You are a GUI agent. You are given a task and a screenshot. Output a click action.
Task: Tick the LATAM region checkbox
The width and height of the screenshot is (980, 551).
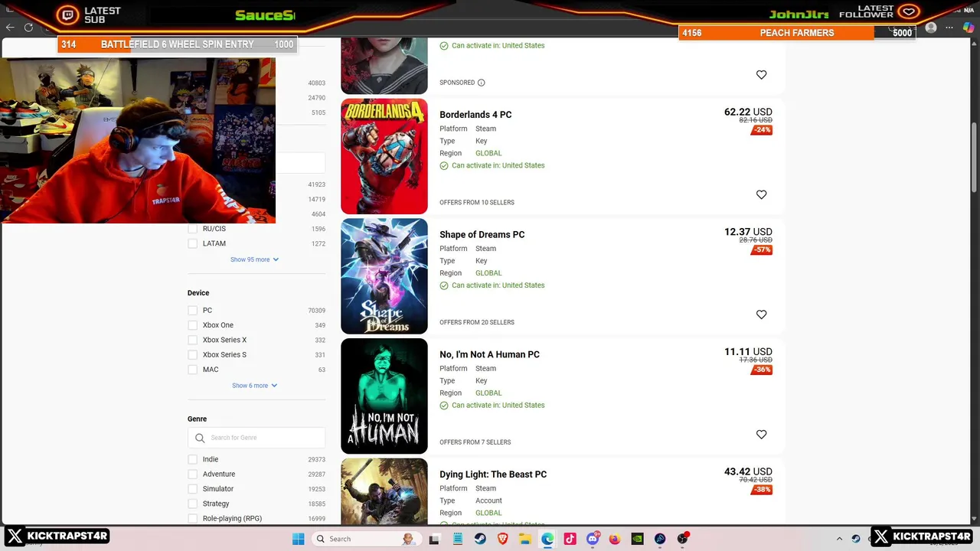[x=192, y=243]
